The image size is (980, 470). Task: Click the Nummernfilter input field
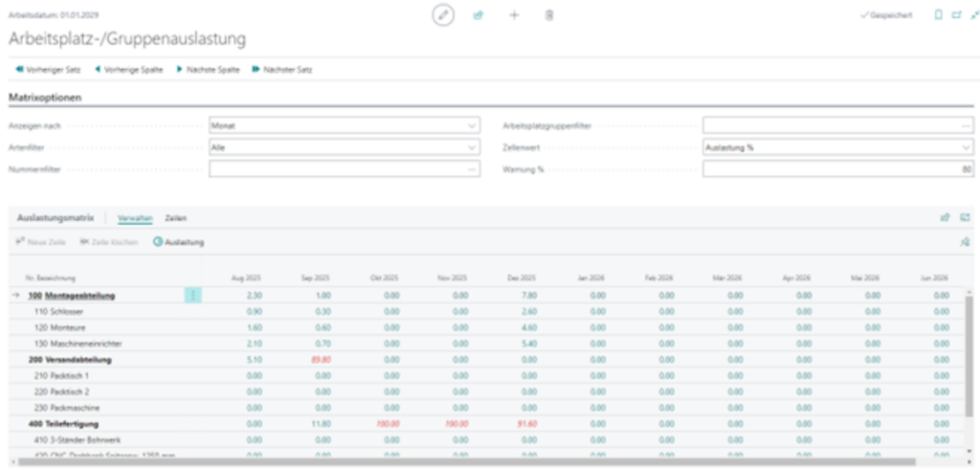[345, 168]
